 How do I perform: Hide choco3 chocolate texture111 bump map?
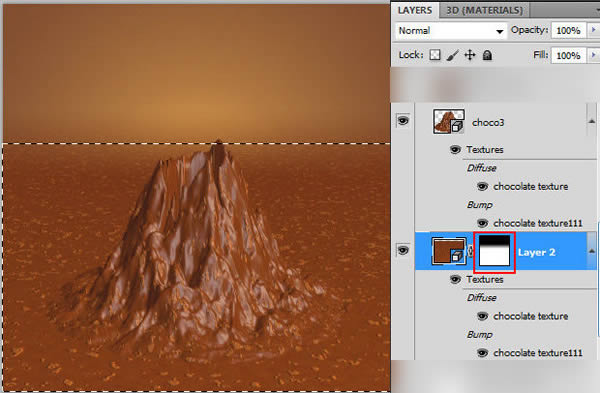[483, 223]
